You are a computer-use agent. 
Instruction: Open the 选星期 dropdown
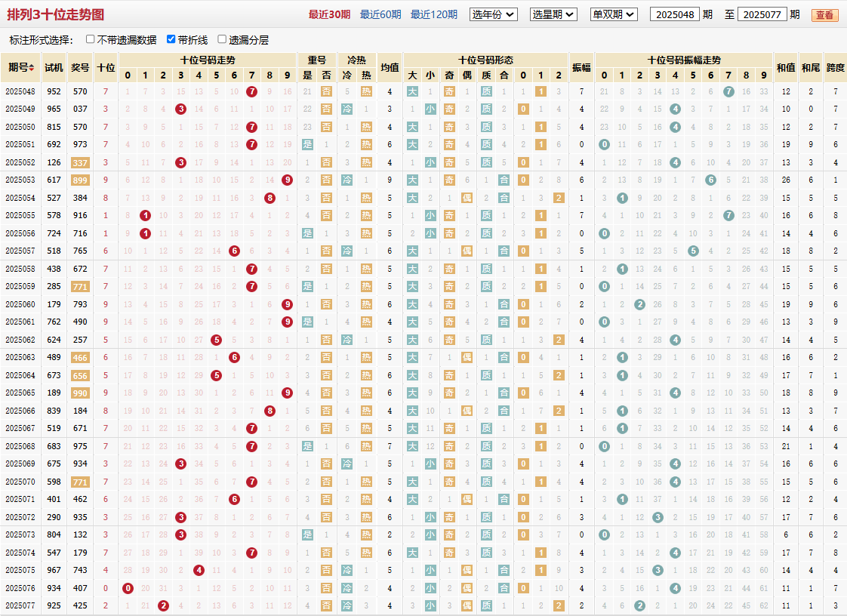click(553, 14)
